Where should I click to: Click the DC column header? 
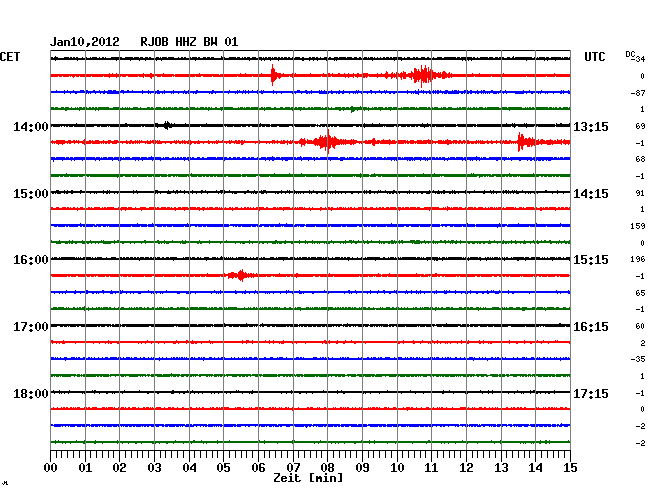pyautogui.click(x=630, y=54)
